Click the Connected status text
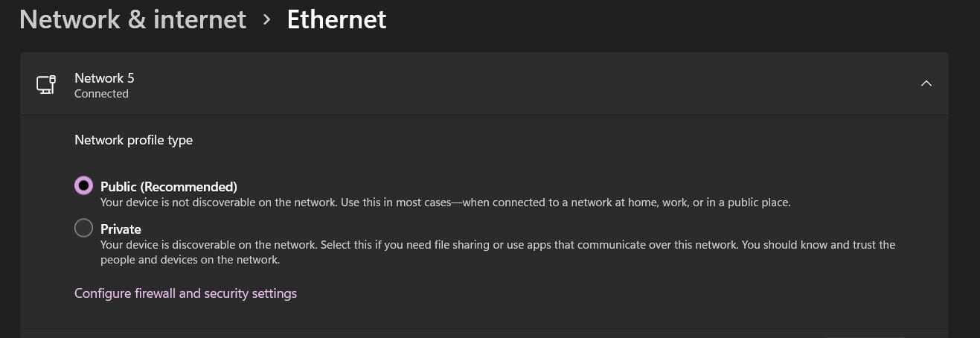The image size is (980, 338). click(x=101, y=94)
